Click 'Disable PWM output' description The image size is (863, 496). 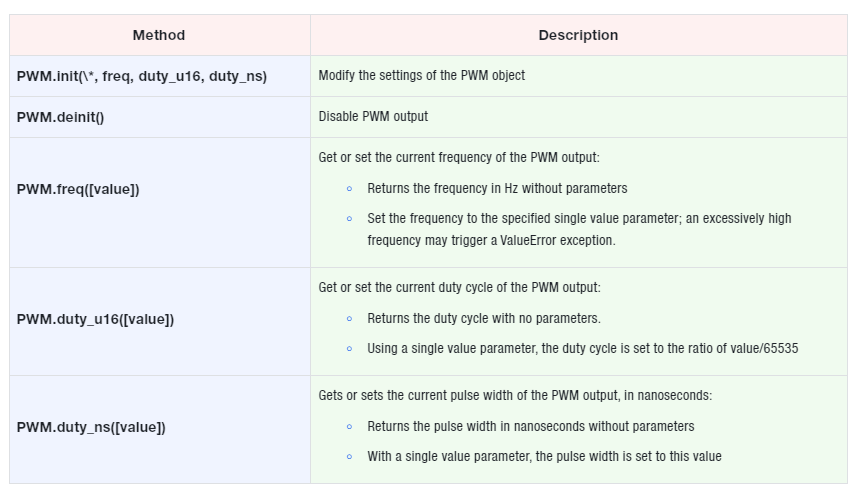click(373, 117)
